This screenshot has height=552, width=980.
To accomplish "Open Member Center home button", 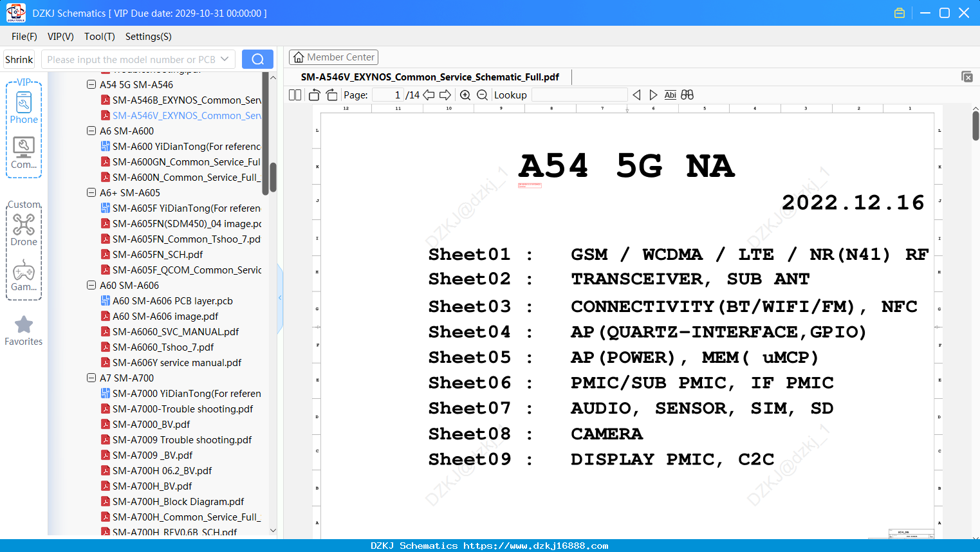I will 333,57.
